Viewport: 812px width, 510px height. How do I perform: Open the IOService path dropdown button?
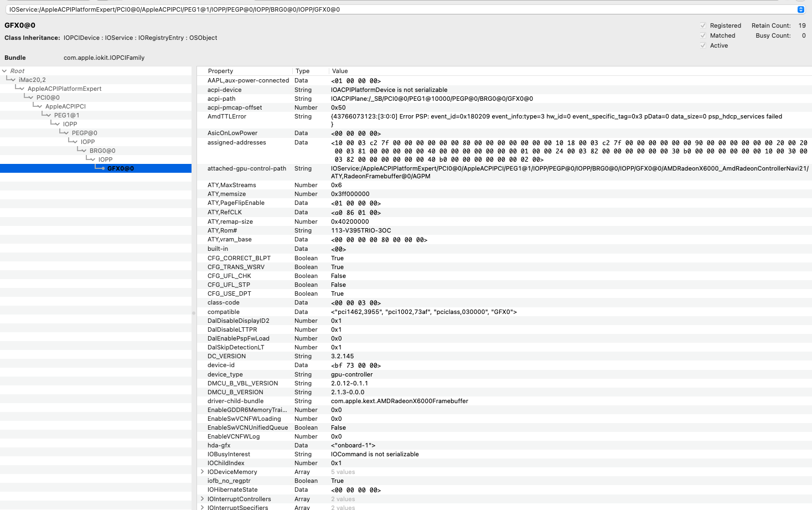coord(800,9)
